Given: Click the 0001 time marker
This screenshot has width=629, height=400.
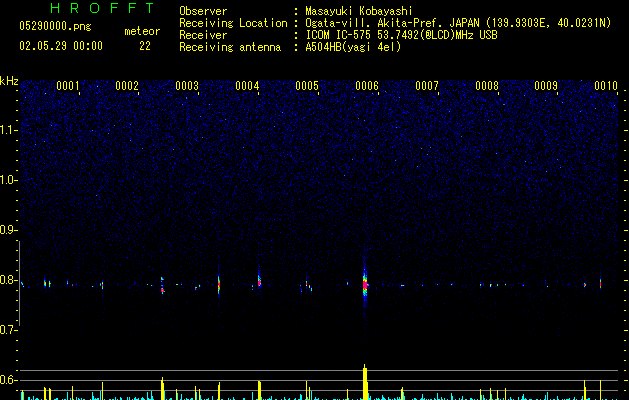Looking at the screenshot, I should [68, 86].
